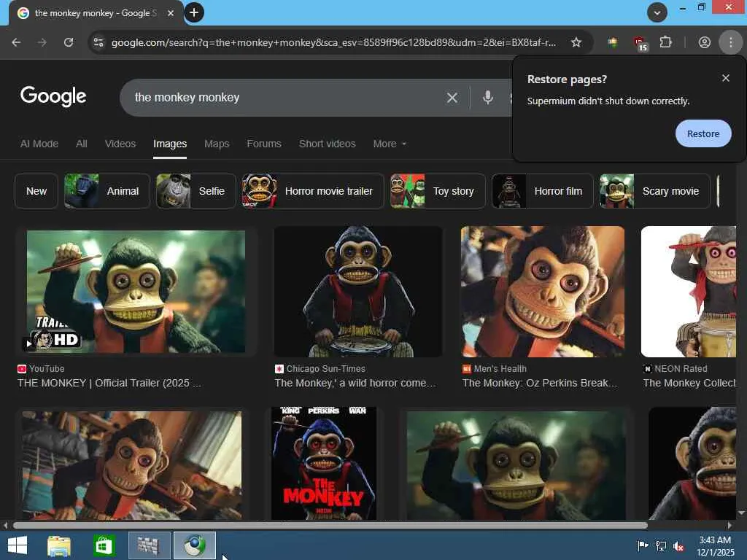Switch to the Videos tab
The image size is (747, 560).
coord(120,144)
